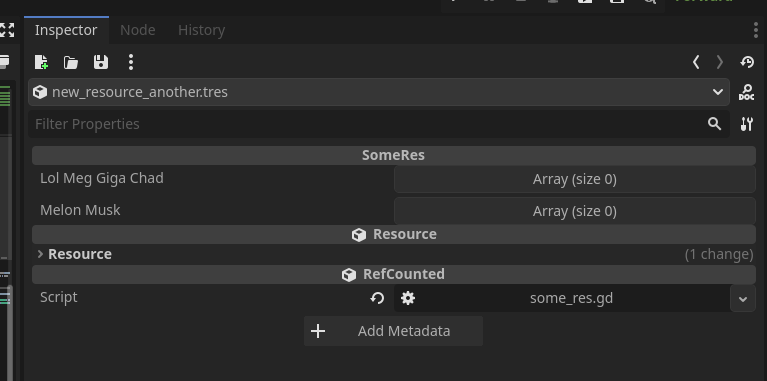
Task: Open extra resource options menu
Action: click(x=131, y=62)
